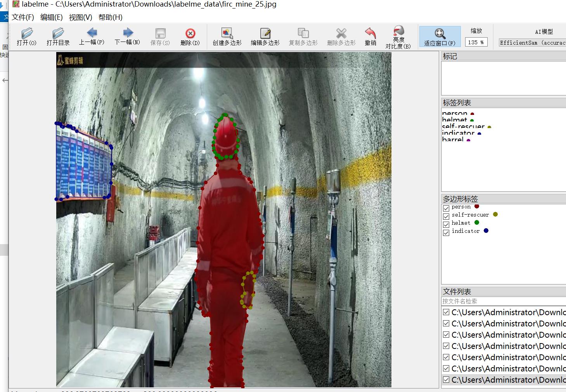Click the Open Directory toolbar icon
566x392 pixels.
tap(58, 36)
